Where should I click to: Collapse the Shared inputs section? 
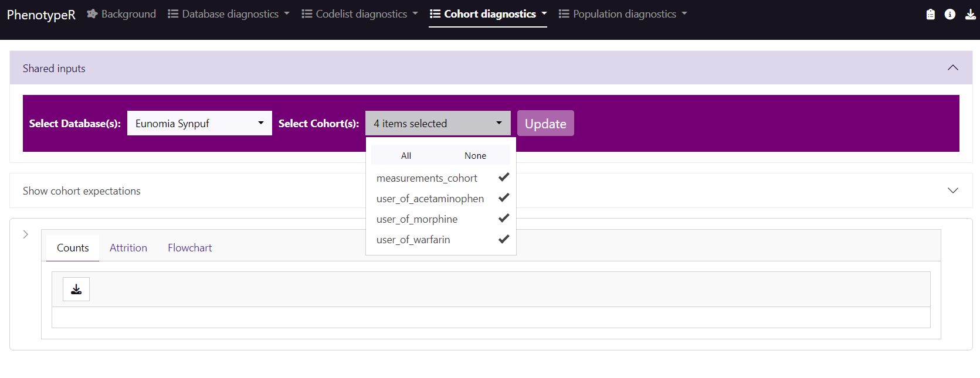click(952, 68)
